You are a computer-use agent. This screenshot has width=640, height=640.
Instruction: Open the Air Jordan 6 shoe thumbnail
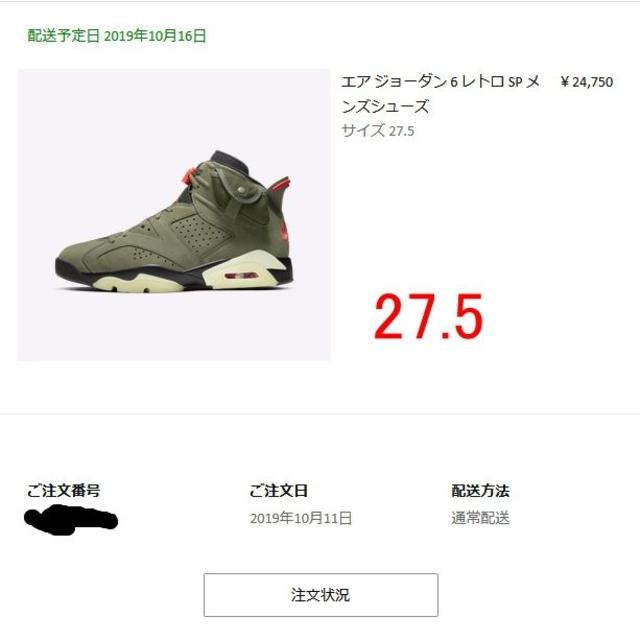tap(174, 215)
